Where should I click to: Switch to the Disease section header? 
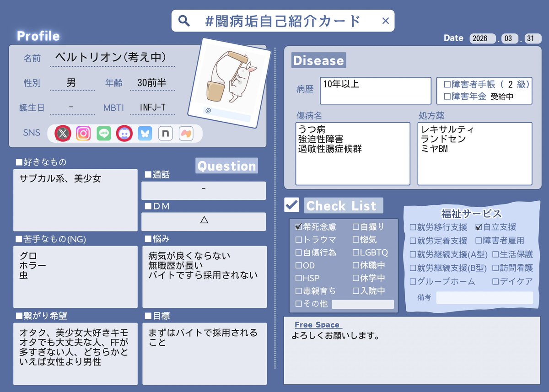pos(318,60)
